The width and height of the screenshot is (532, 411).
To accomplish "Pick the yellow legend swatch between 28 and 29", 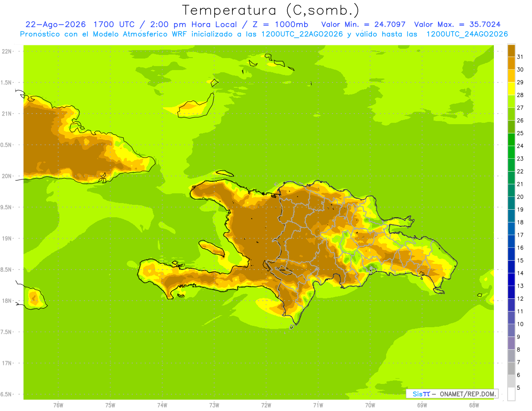I will coord(511,89).
